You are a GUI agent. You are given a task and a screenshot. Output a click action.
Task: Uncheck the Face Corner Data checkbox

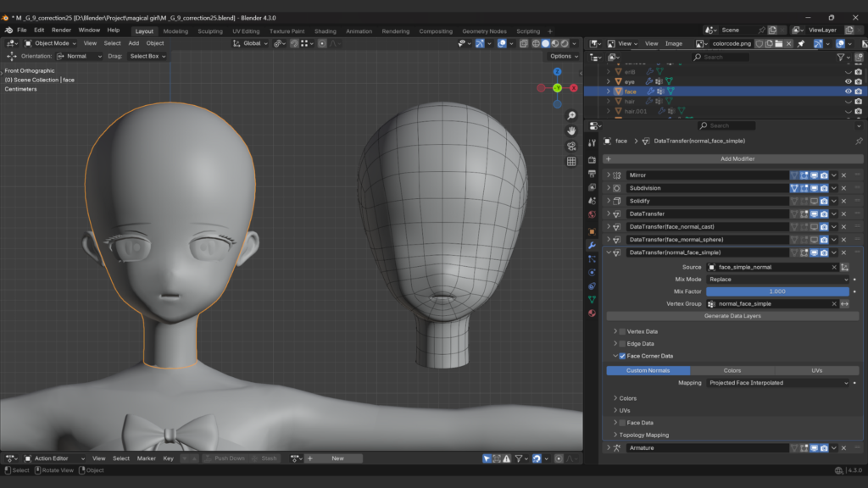point(622,356)
